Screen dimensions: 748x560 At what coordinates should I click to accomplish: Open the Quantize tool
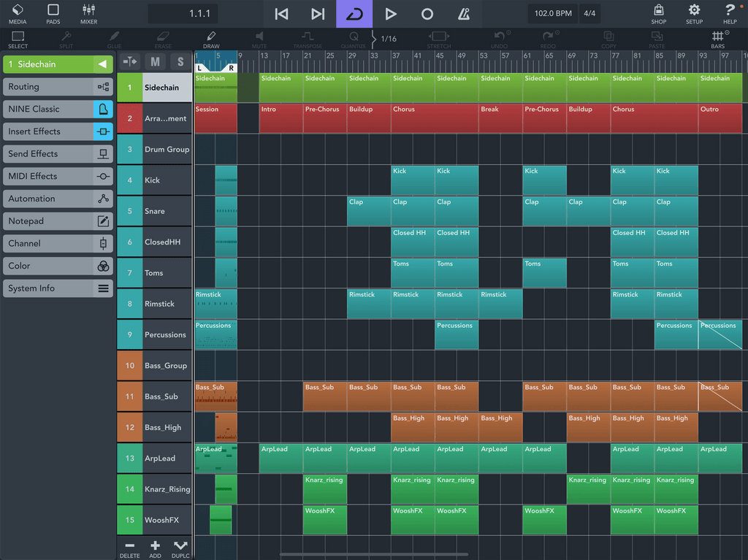pos(354,39)
